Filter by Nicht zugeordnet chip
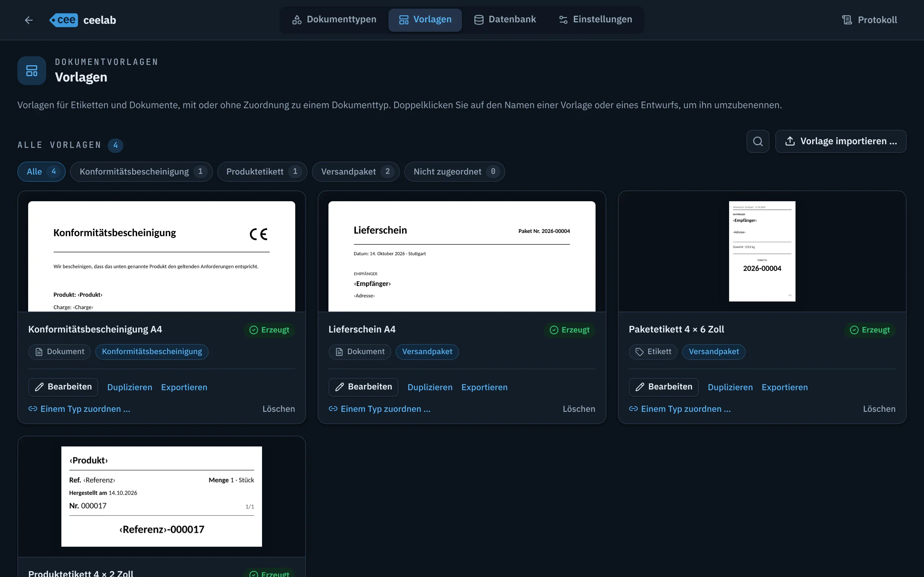The width and height of the screenshot is (924, 577). (x=454, y=172)
